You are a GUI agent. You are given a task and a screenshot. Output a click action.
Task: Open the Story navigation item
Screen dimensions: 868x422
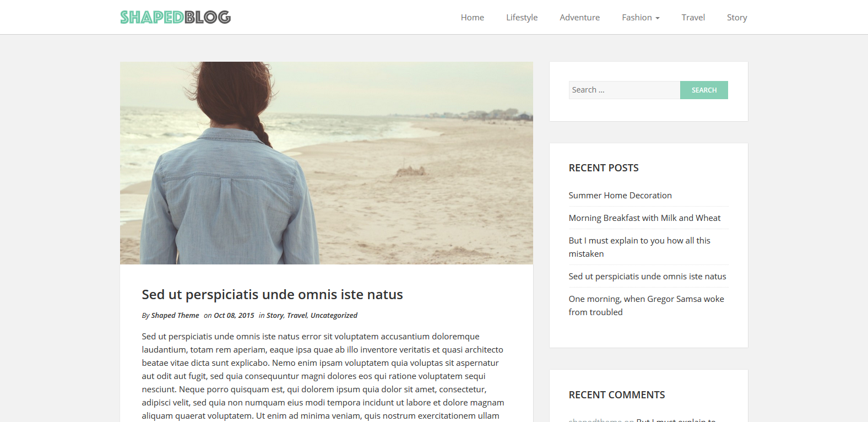point(736,18)
